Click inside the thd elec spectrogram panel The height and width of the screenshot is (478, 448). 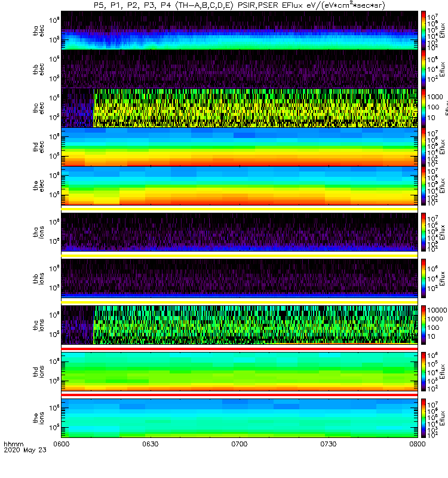point(240,146)
